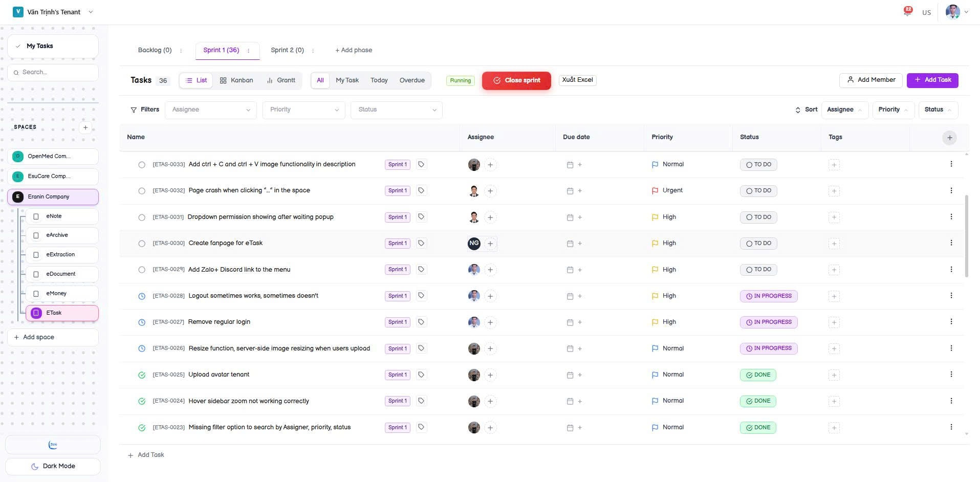Open the Assignee filter dropdown
This screenshot has height=482, width=980.
(210, 109)
